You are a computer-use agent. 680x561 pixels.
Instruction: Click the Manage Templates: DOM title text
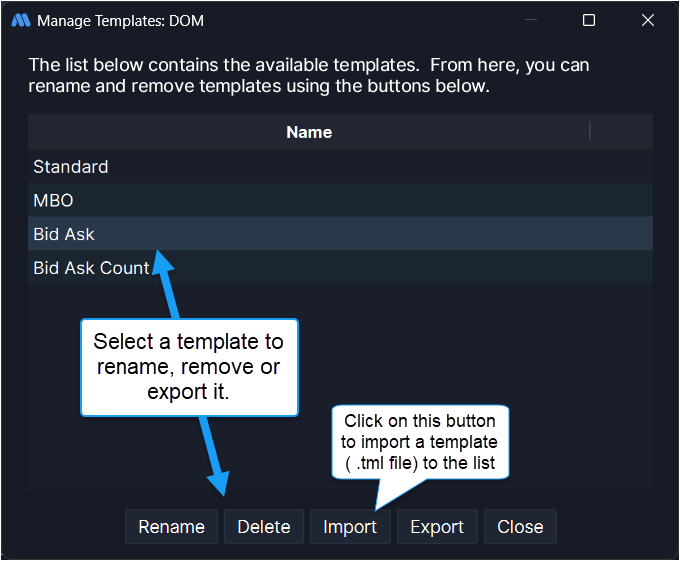(120, 20)
